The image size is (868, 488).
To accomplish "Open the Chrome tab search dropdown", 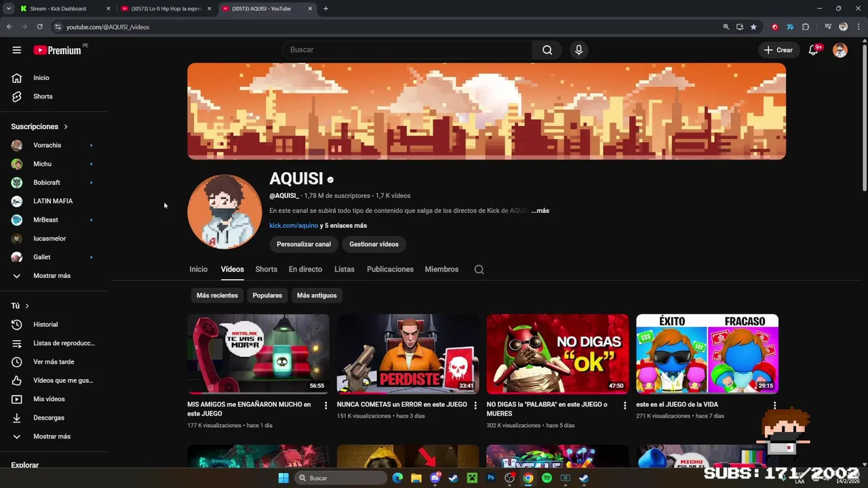I will (9, 9).
